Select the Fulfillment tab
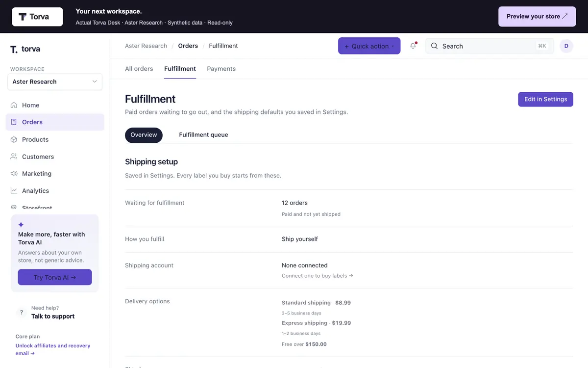Image resolution: width=588 pixels, height=368 pixels. 180,69
